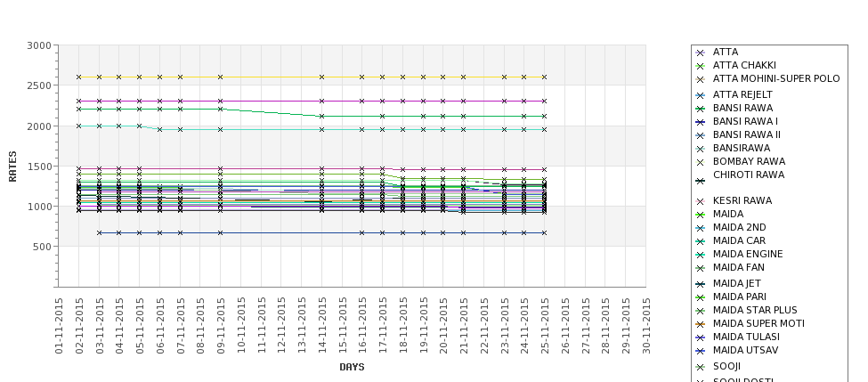Click the 500 y-axis label

tap(42, 247)
